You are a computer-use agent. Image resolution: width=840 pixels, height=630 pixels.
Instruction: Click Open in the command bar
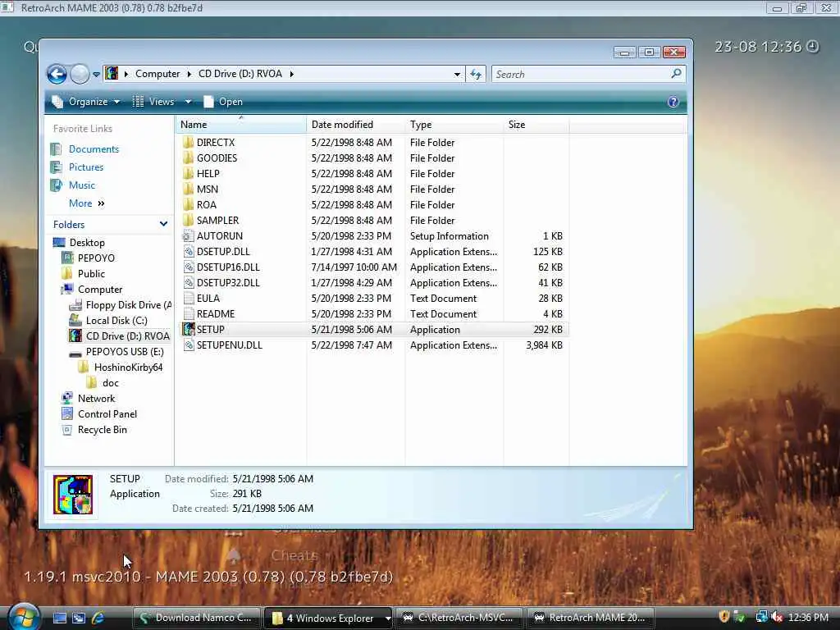click(223, 102)
